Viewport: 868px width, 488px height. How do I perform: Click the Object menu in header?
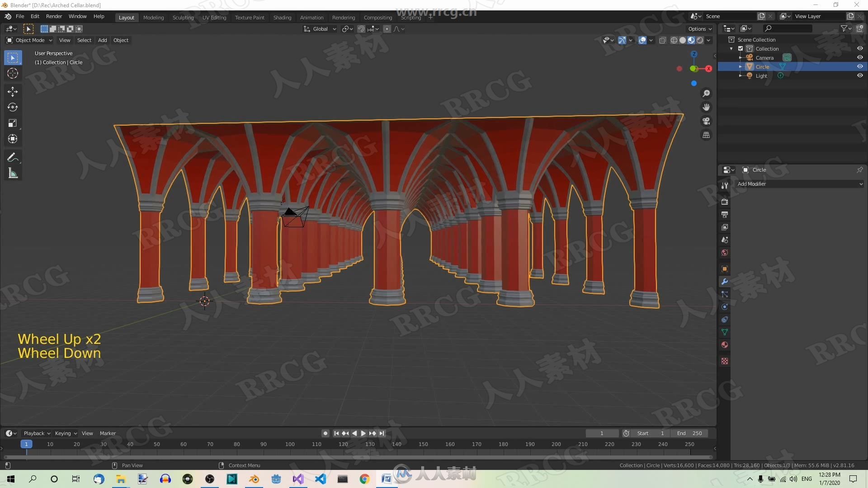pyautogui.click(x=120, y=40)
